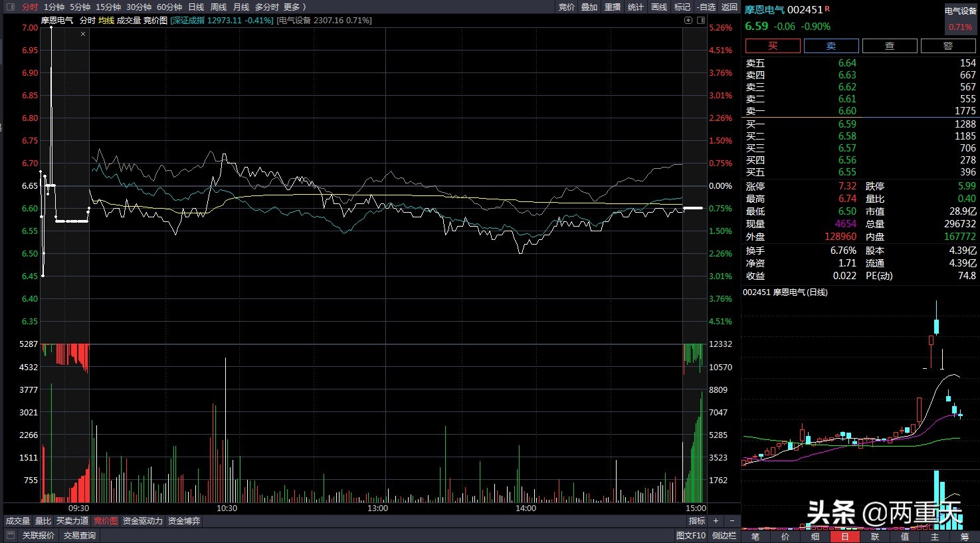Open 关联报价 related quotes
980x543 pixels.
[x=39, y=536]
